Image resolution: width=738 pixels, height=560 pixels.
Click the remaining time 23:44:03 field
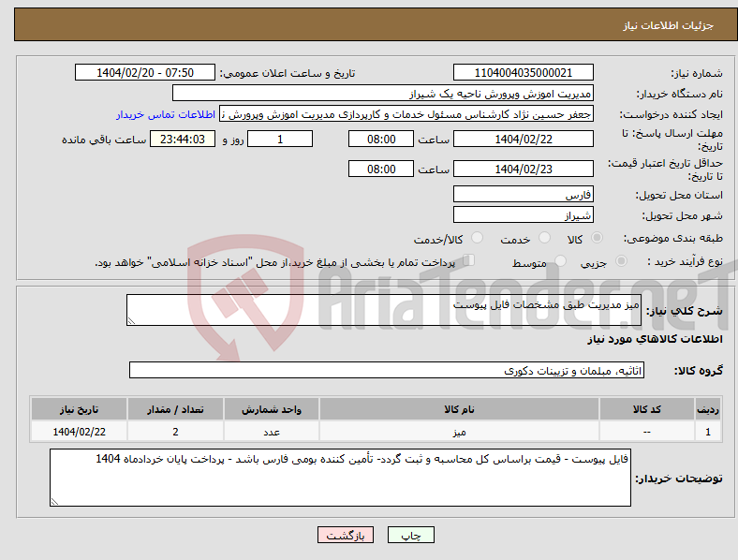(182, 139)
